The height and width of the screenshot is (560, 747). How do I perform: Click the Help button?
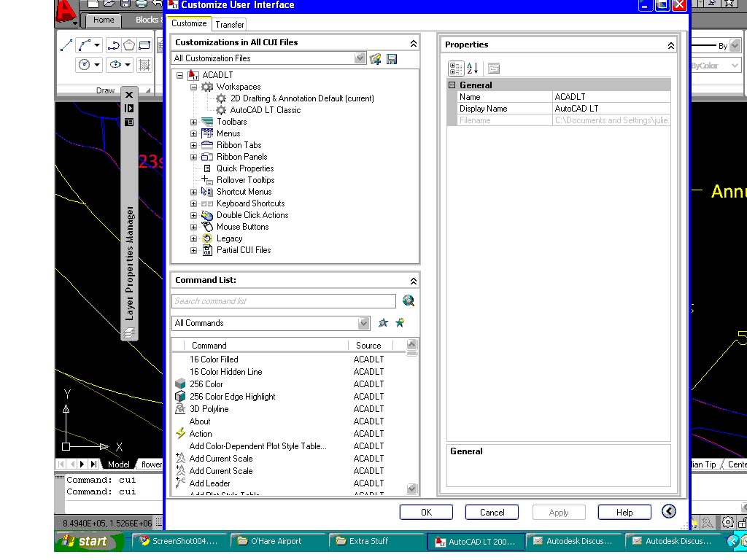pyautogui.click(x=624, y=513)
